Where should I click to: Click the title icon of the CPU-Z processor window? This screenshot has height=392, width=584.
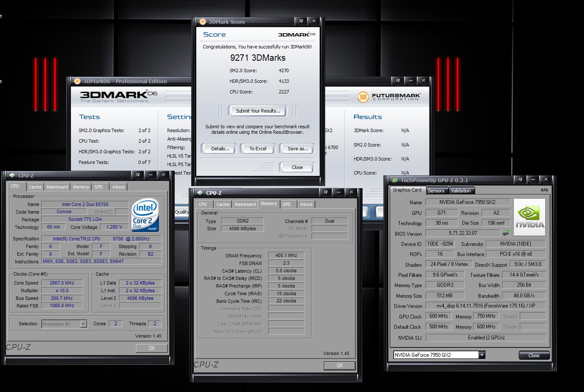coord(12,175)
